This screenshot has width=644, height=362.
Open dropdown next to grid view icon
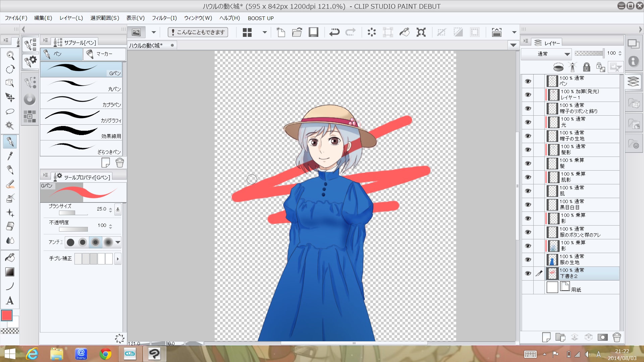pyautogui.click(x=265, y=32)
